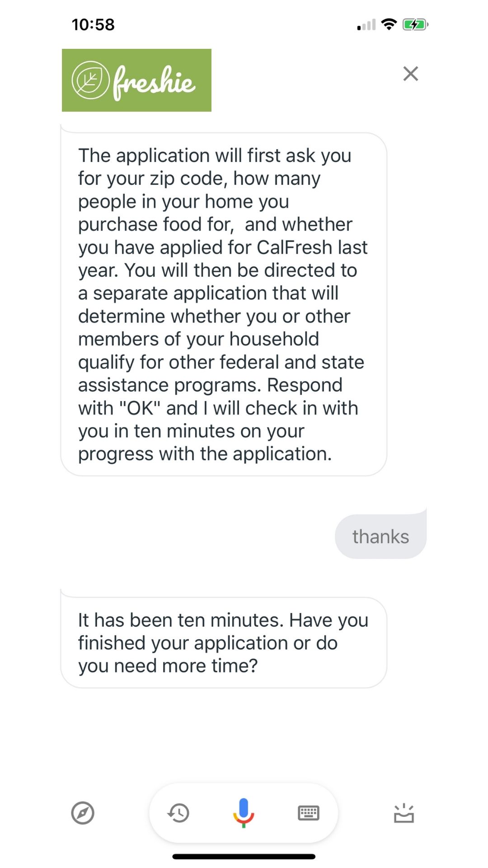Open the history clock icon
The height and width of the screenshot is (868, 488).
pyautogui.click(x=178, y=813)
